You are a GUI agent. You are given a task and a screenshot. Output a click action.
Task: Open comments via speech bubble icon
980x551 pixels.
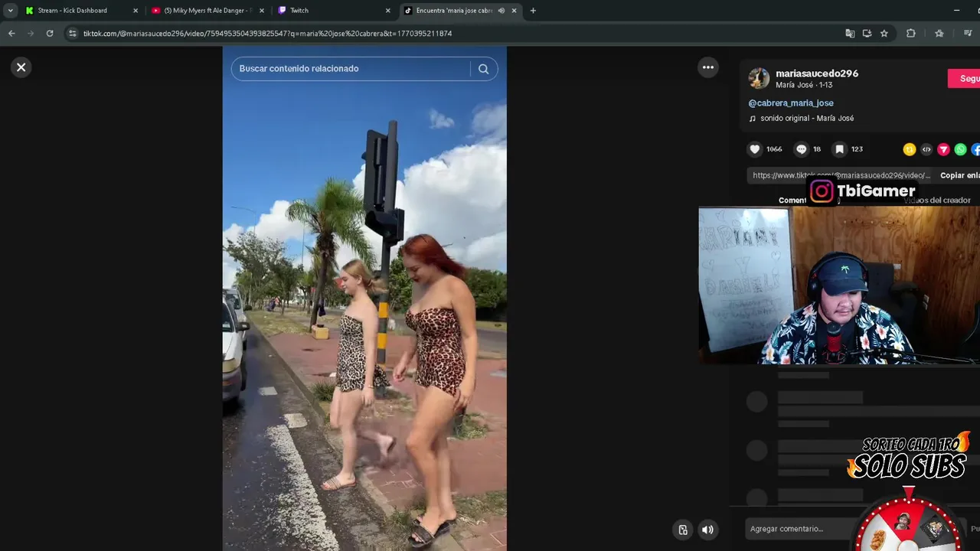(x=802, y=149)
